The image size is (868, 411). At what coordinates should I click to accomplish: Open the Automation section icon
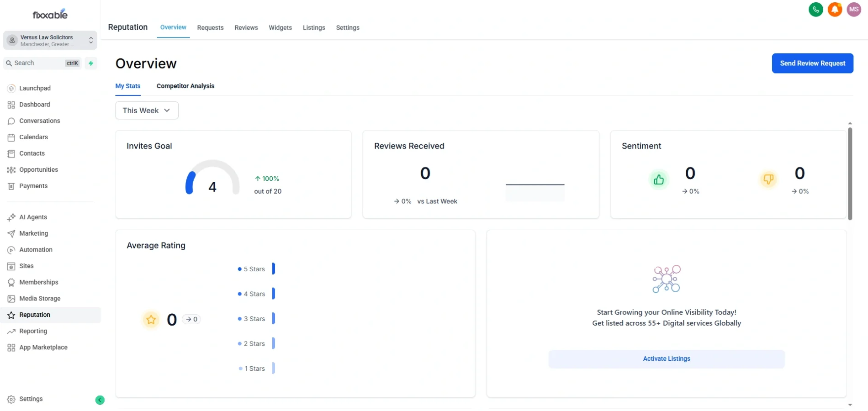point(11,250)
